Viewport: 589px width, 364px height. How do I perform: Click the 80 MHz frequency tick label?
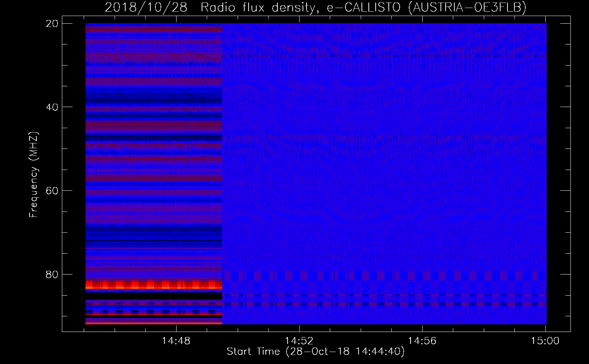pos(52,274)
